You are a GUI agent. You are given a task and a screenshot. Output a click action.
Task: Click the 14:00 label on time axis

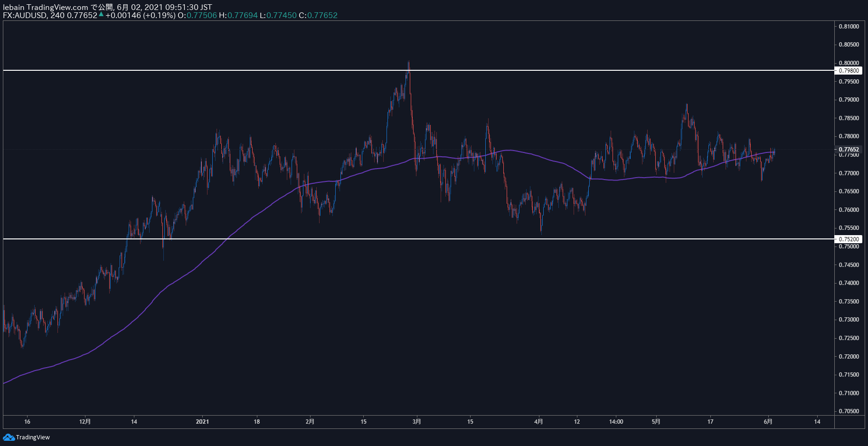(x=616, y=422)
